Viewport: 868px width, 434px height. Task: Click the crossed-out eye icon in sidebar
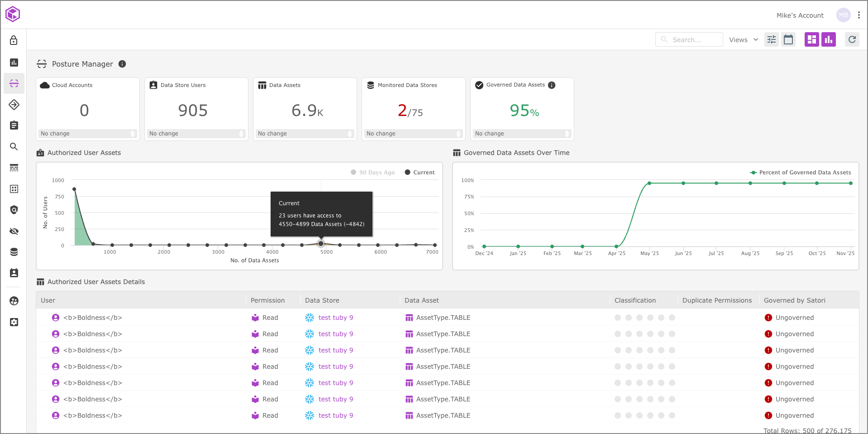(x=14, y=231)
